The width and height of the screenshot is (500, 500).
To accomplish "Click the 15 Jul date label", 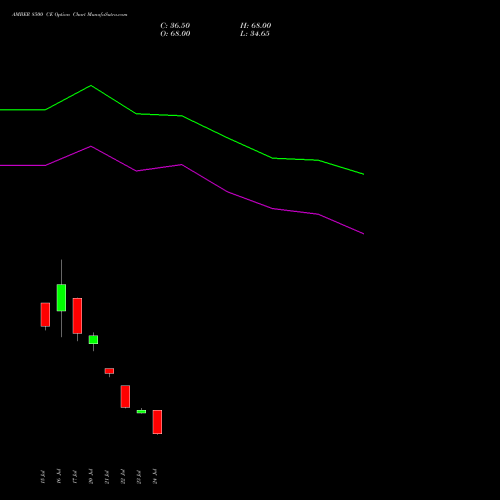I will pos(43,477).
